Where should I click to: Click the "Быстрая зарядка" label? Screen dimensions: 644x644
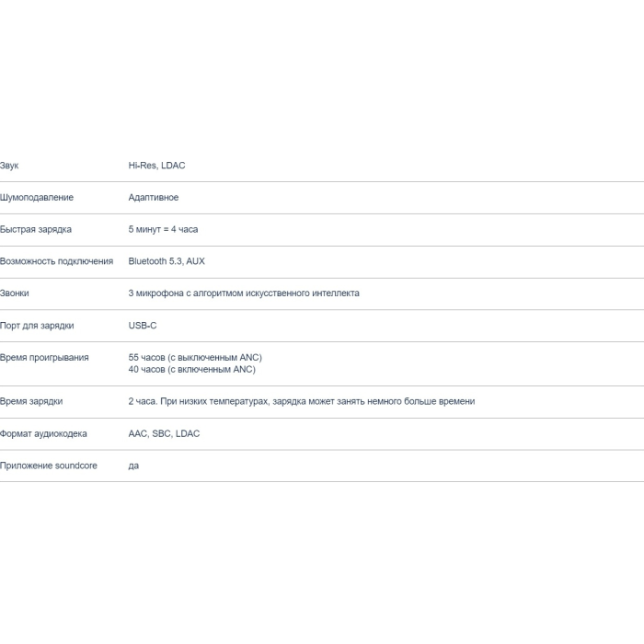[36, 229]
